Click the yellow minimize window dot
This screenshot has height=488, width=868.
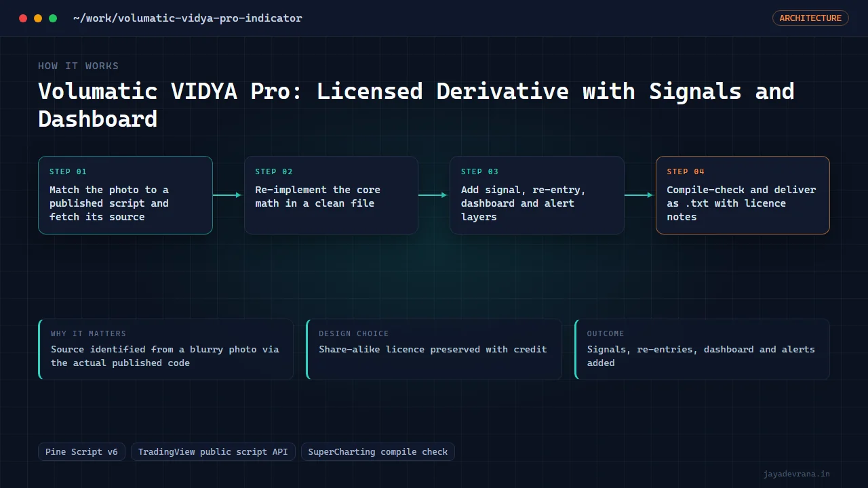tap(38, 18)
